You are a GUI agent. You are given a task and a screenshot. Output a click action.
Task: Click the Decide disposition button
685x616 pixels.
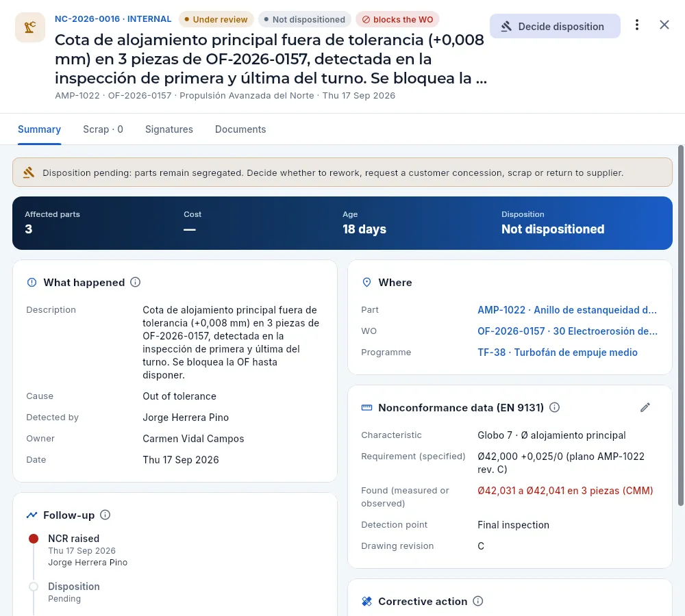pyautogui.click(x=555, y=26)
